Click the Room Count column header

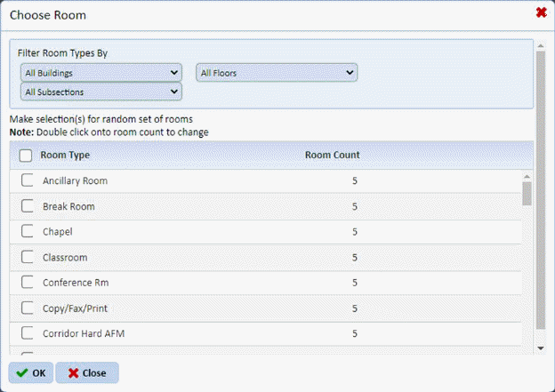[332, 156]
